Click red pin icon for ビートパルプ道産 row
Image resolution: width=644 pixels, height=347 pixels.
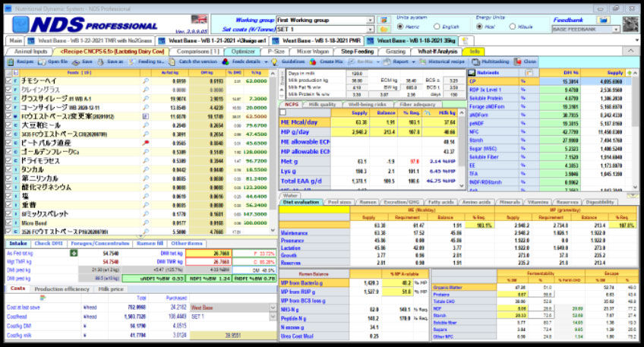146,143
